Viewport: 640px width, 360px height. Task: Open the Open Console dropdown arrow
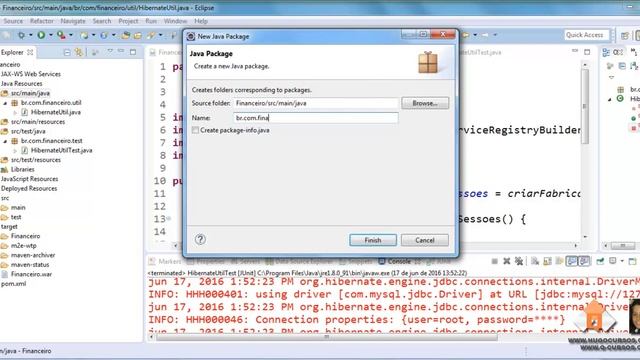(x=622, y=261)
